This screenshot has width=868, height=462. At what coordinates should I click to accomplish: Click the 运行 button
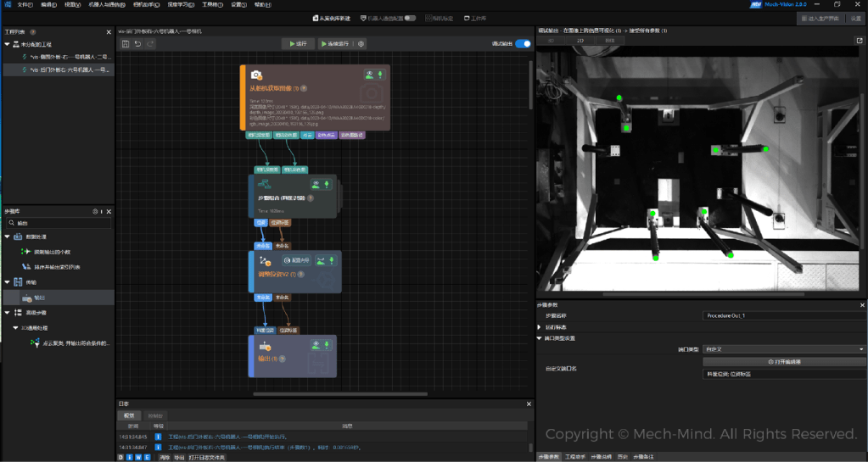298,43
